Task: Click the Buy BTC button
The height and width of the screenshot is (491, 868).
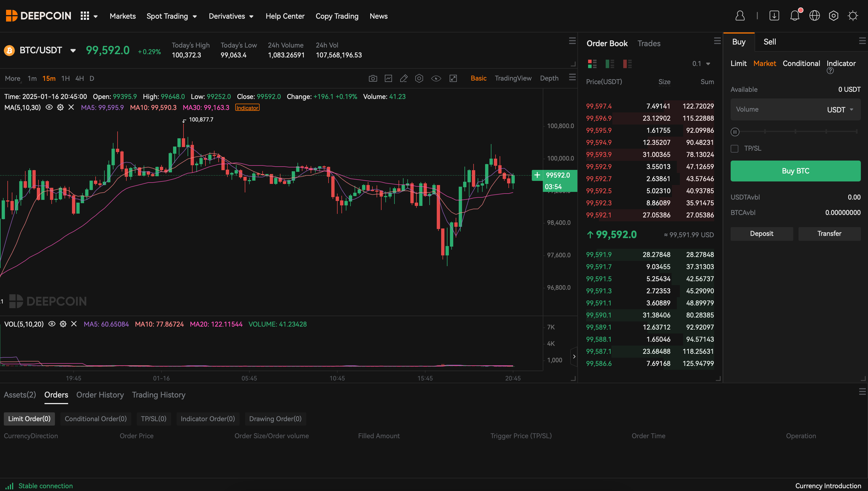Action: (x=795, y=171)
